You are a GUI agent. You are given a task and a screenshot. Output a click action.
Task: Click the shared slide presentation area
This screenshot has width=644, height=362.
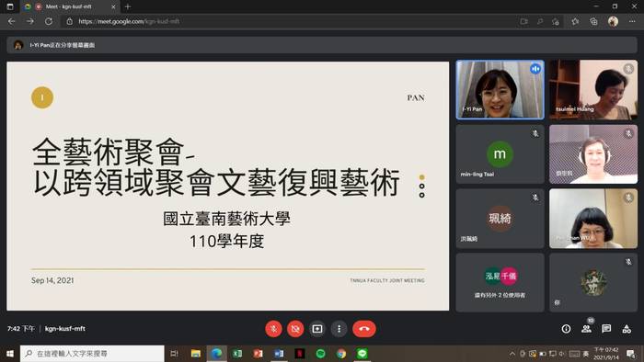(227, 187)
